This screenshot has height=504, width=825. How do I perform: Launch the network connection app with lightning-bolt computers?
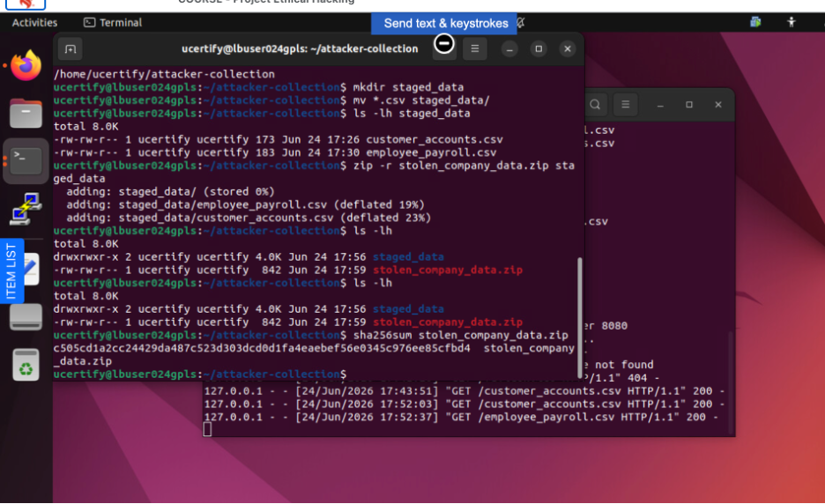(x=26, y=209)
